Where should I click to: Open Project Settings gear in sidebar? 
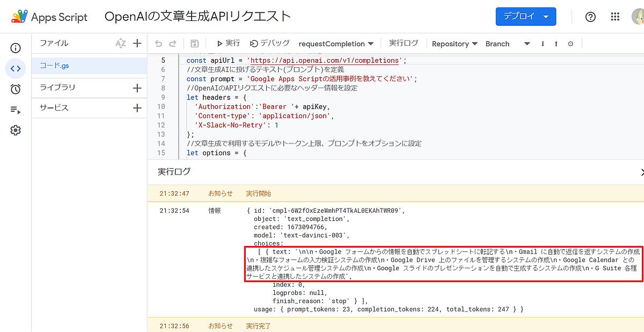[16, 129]
